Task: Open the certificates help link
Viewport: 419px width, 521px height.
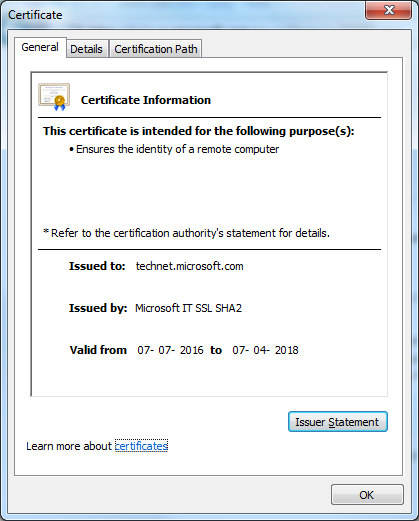Action: [x=141, y=446]
